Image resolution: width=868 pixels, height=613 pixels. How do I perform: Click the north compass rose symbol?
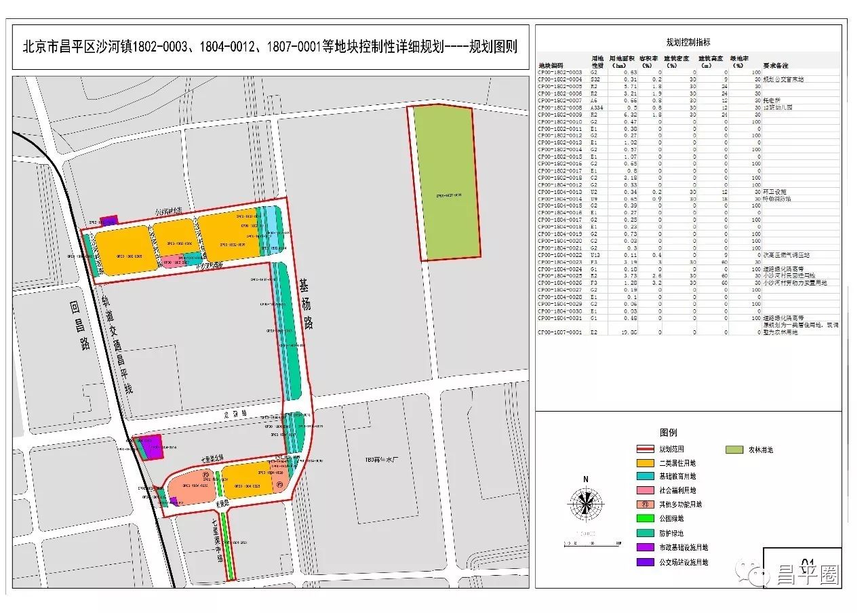(585, 503)
